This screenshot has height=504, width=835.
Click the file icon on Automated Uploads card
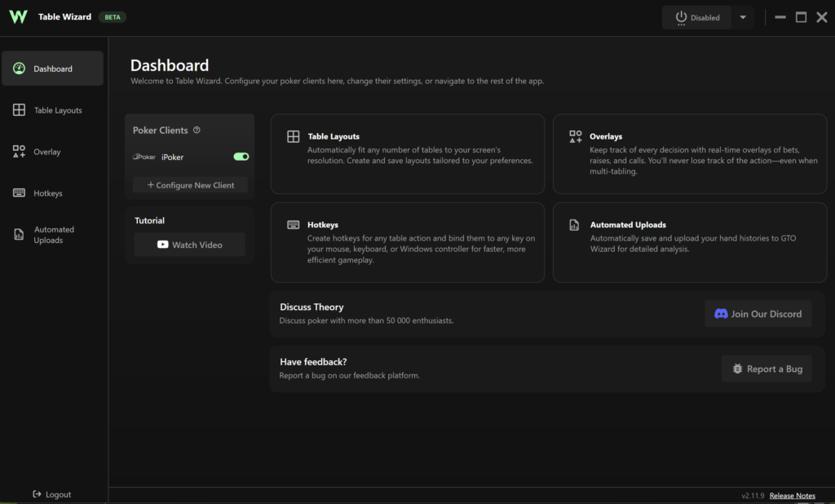(x=574, y=225)
